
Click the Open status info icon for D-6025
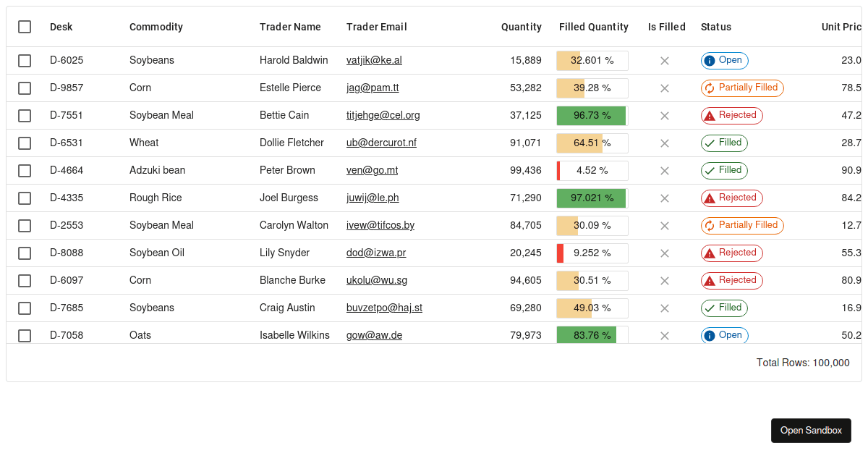tap(710, 61)
